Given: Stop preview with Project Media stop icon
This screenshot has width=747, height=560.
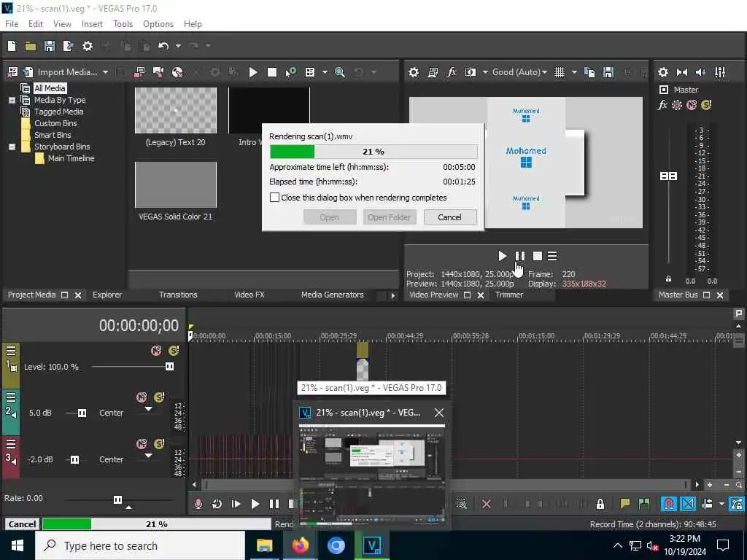Looking at the screenshot, I should 272,72.
